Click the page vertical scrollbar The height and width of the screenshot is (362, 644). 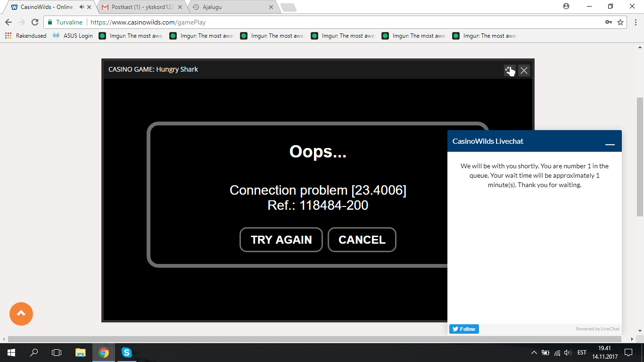click(x=640, y=156)
